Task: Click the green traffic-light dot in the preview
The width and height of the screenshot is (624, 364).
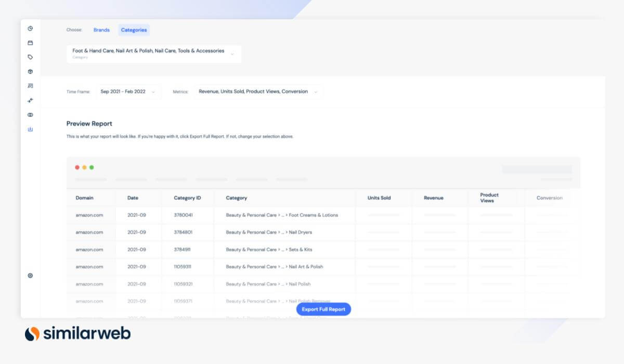Action: (x=92, y=167)
